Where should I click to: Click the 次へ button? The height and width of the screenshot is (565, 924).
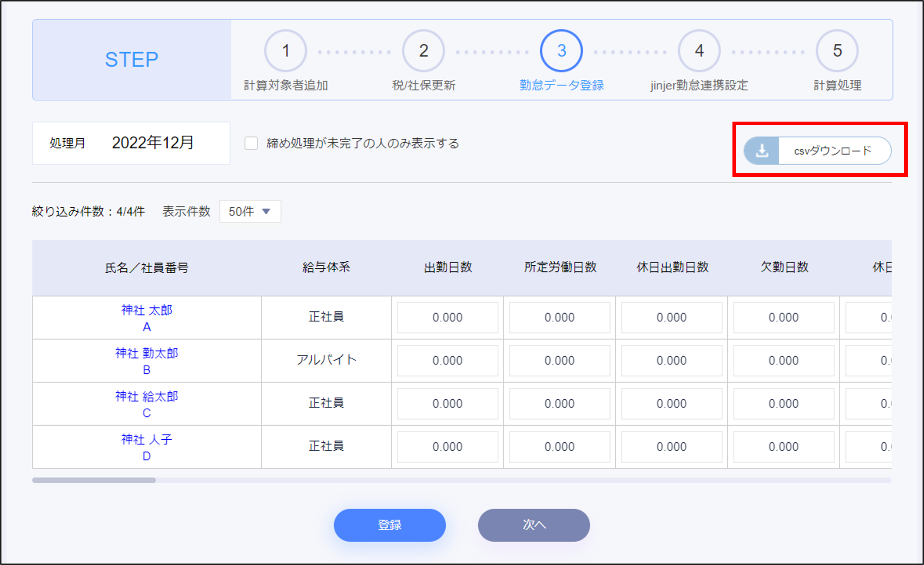(533, 525)
